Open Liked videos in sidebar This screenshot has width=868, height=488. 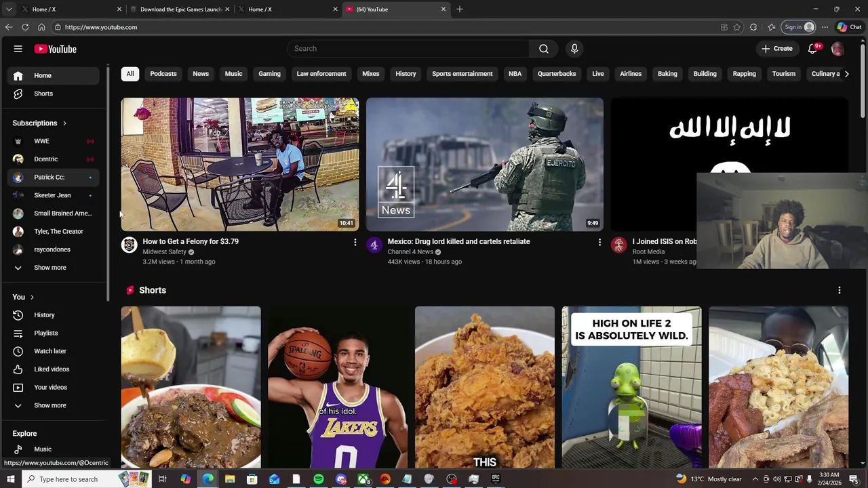[x=54, y=369]
